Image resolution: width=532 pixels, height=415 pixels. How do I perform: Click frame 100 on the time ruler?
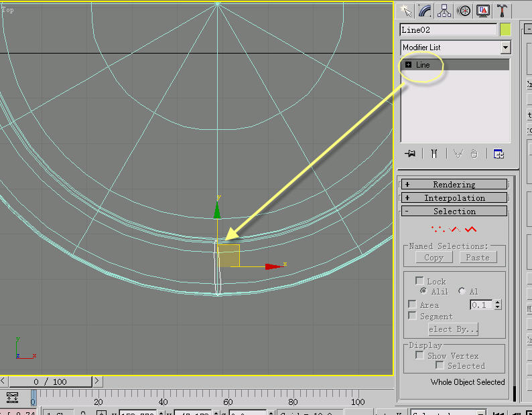tap(358, 402)
